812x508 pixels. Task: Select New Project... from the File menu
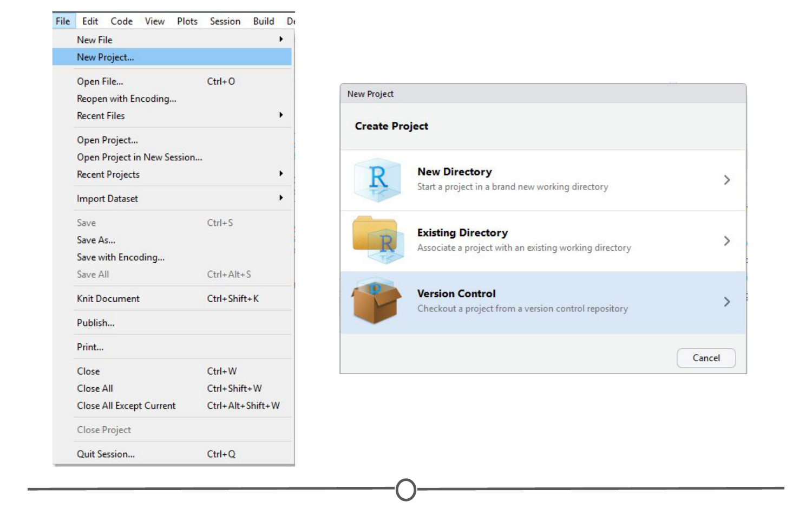coord(106,57)
